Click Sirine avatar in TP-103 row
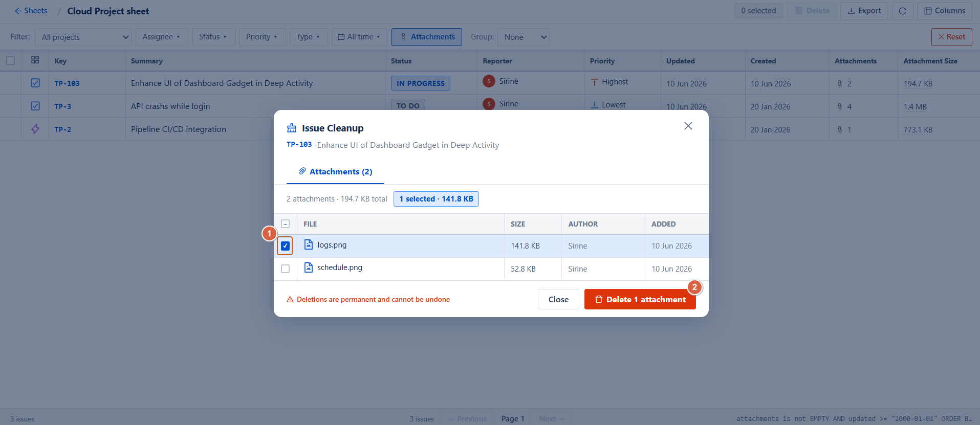Screen dimensions: 980x425 (x=489, y=81)
